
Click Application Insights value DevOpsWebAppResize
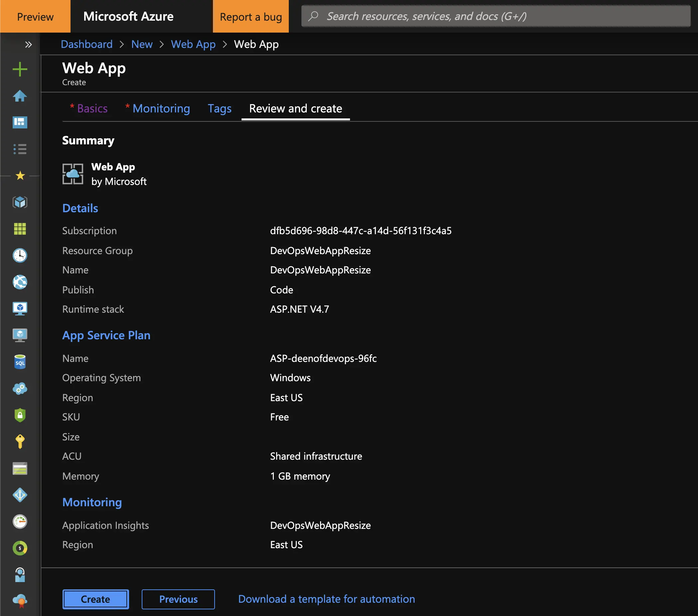tap(320, 526)
